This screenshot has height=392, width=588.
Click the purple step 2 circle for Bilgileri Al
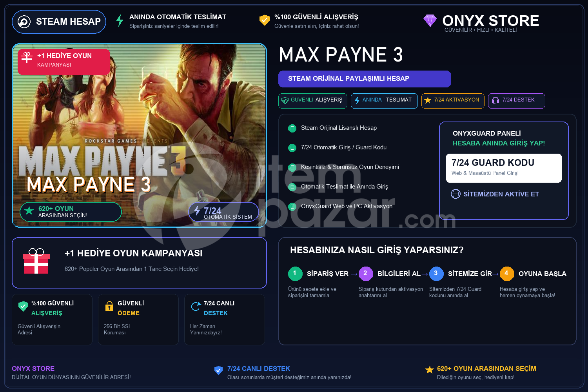click(x=366, y=274)
